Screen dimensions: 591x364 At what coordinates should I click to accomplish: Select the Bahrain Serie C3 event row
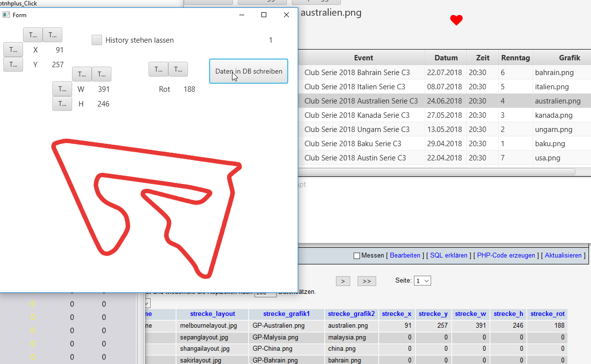[x=357, y=73]
